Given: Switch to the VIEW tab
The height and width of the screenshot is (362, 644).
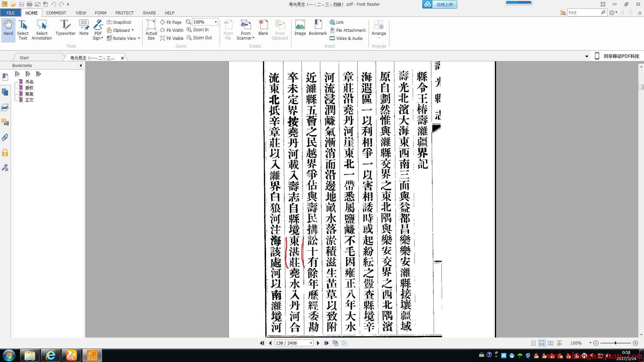Looking at the screenshot, I should [x=81, y=13].
